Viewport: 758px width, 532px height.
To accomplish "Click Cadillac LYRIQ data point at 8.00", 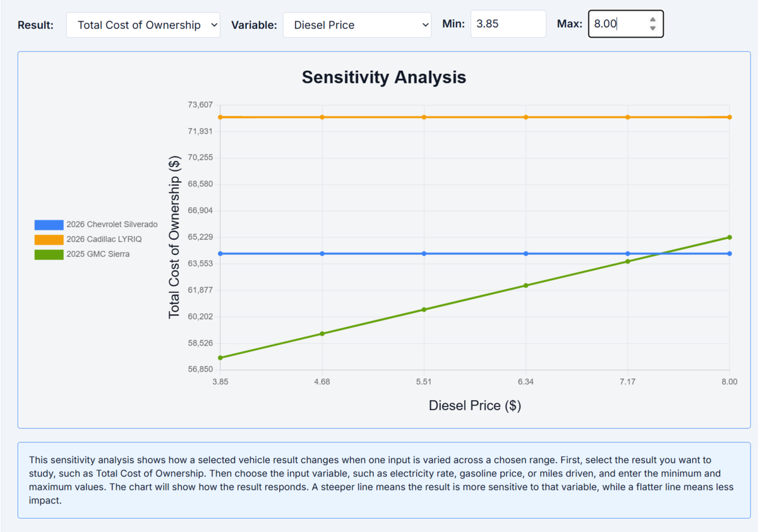I will point(730,117).
